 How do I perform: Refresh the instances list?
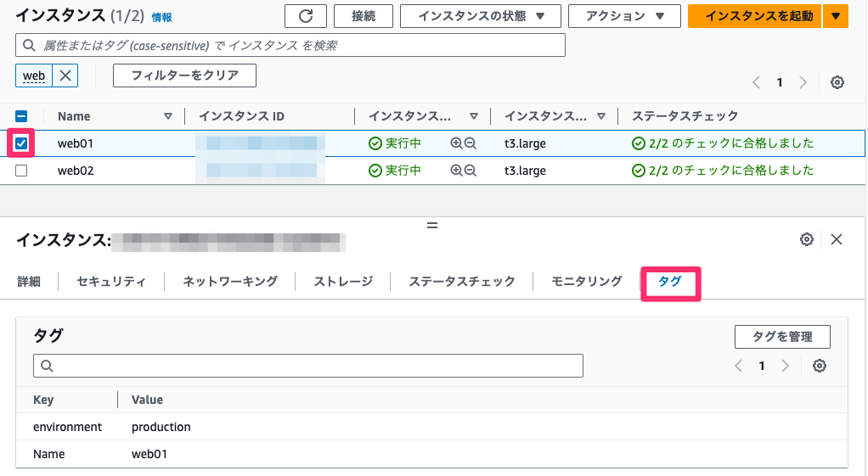click(306, 16)
